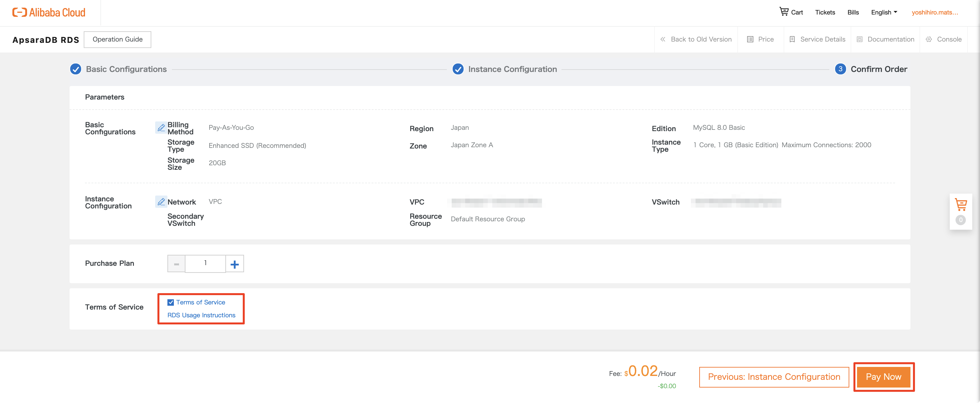980x403 pixels.
Task: Click the Parameters section heading
Action: [105, 97]
